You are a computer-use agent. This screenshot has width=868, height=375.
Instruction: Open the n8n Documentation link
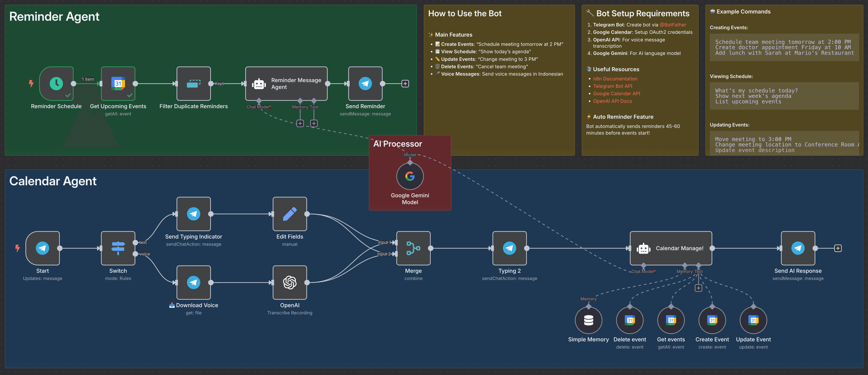[615, 79]
